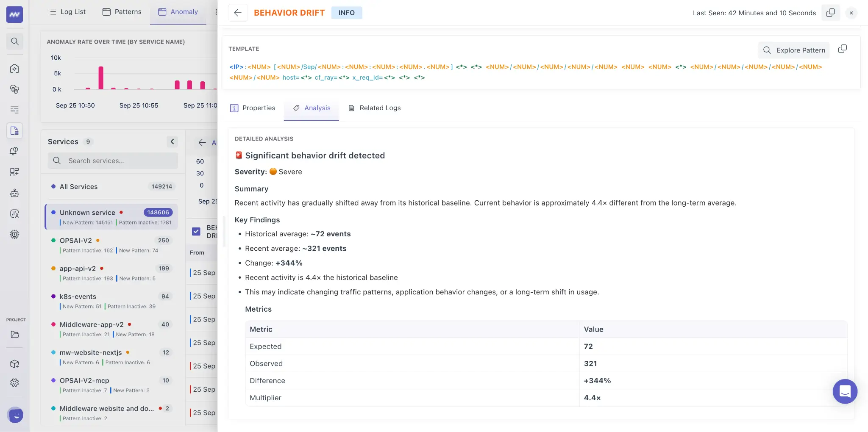Click the back arrow in anomaly list panel

202,143
